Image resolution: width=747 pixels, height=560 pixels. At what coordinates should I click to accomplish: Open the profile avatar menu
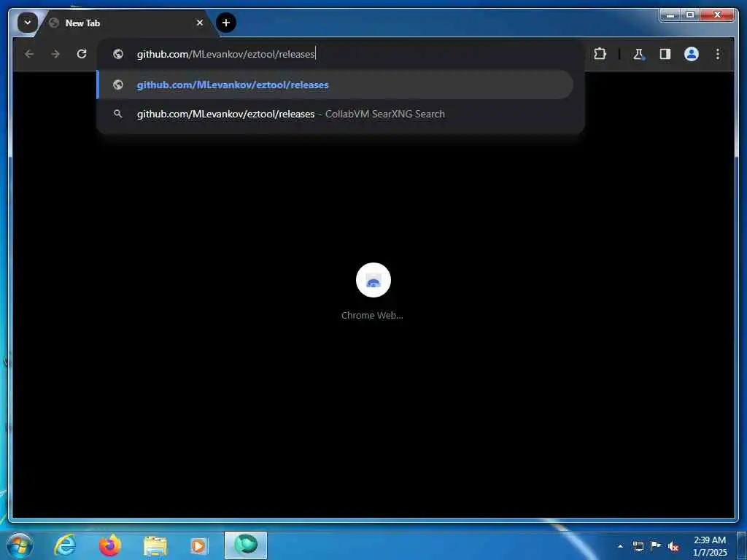click(x=692, y=54)
